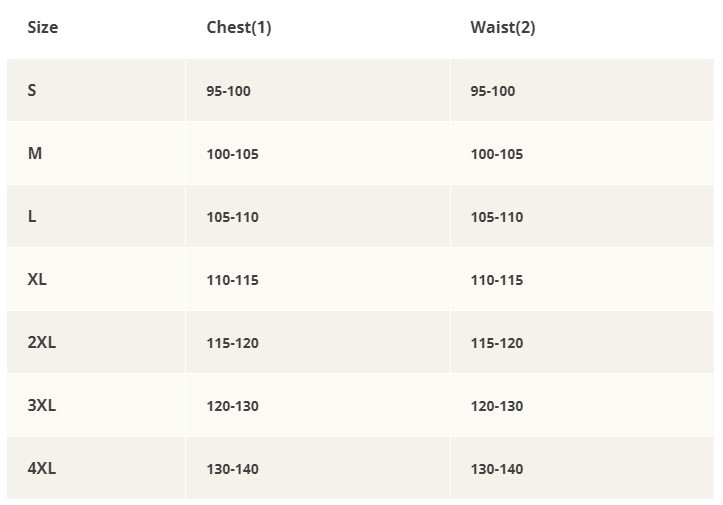Click waist value 100-105 for size M
This screenshot has height=505, width=723.
coord(497,154)
